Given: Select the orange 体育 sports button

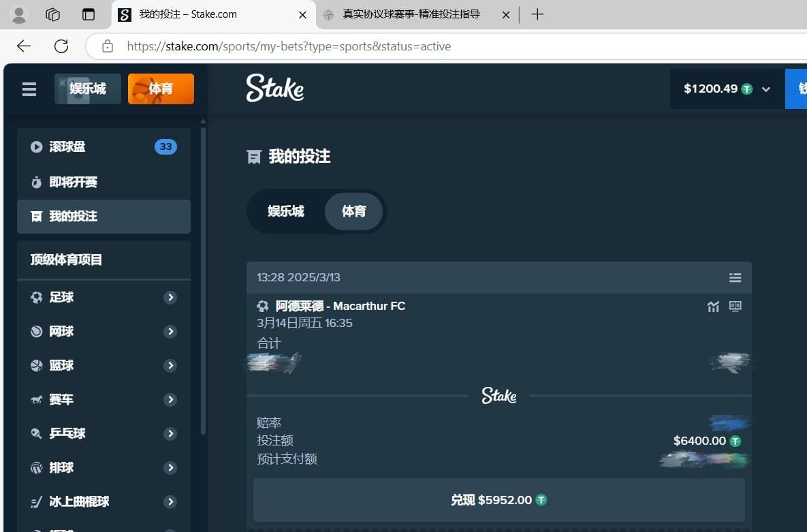Looking at the screenshot, I should pos(161,89).
